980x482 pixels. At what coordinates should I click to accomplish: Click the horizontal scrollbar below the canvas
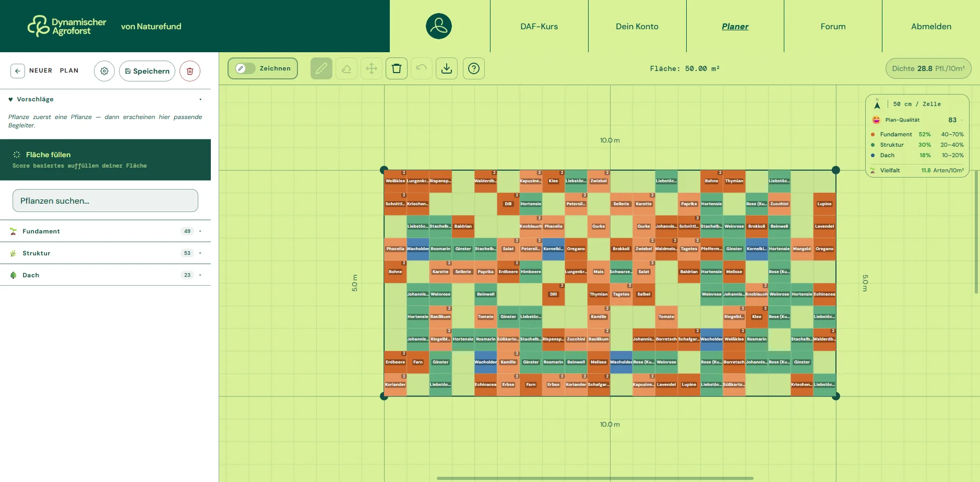point(595,478)
